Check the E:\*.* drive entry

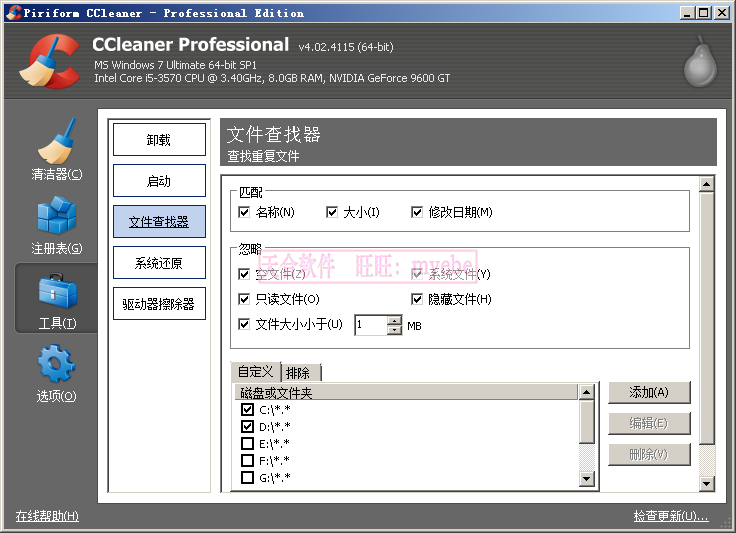click(247, 443)
